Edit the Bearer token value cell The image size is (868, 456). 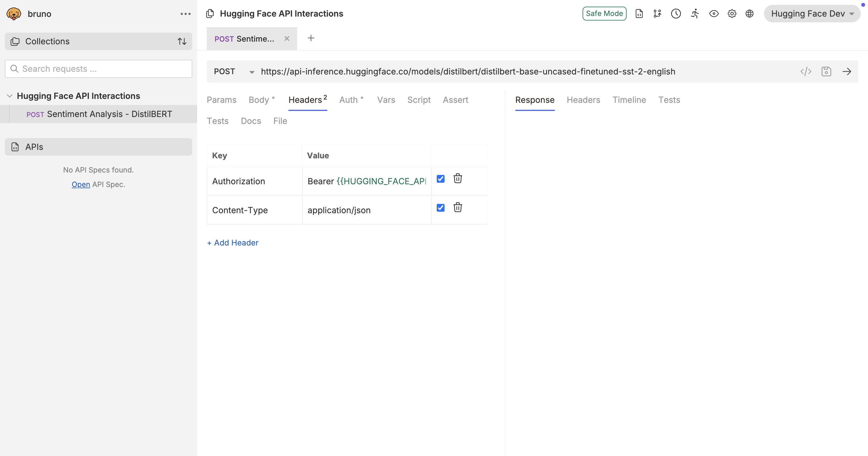(367, 182)
